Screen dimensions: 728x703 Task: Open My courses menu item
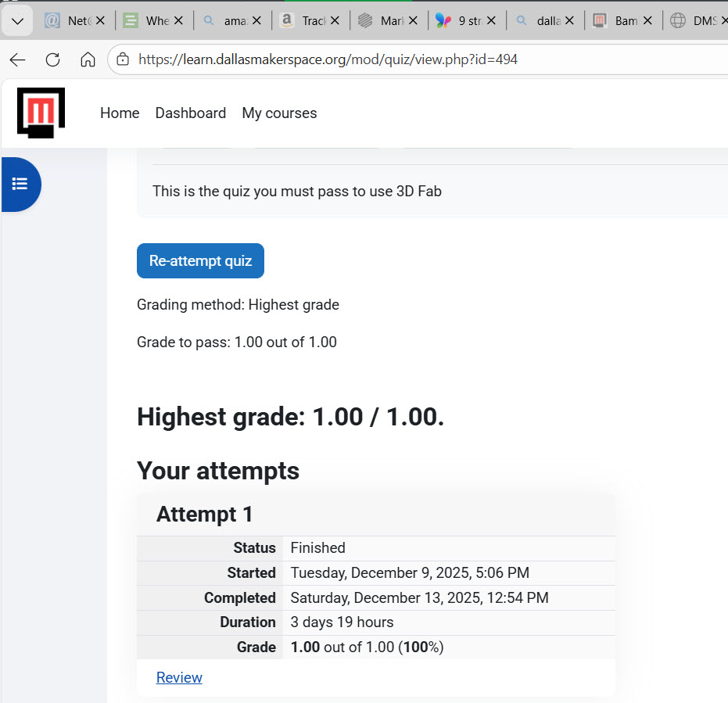(x=279, y=113)
